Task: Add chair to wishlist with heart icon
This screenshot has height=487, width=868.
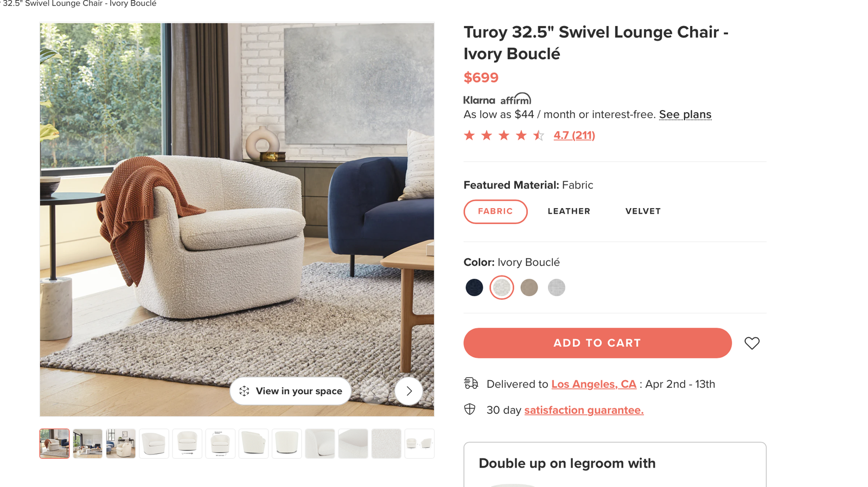Action: pos(752,343)
